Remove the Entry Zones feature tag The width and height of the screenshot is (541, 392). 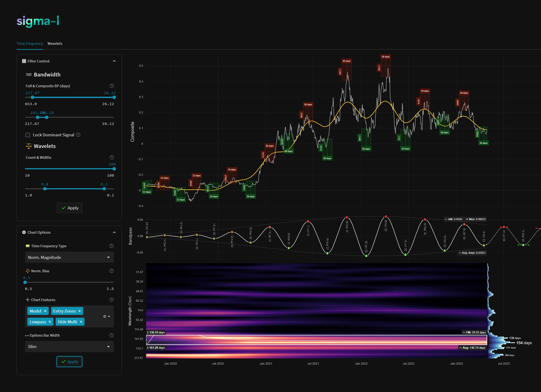click(79, 311)
